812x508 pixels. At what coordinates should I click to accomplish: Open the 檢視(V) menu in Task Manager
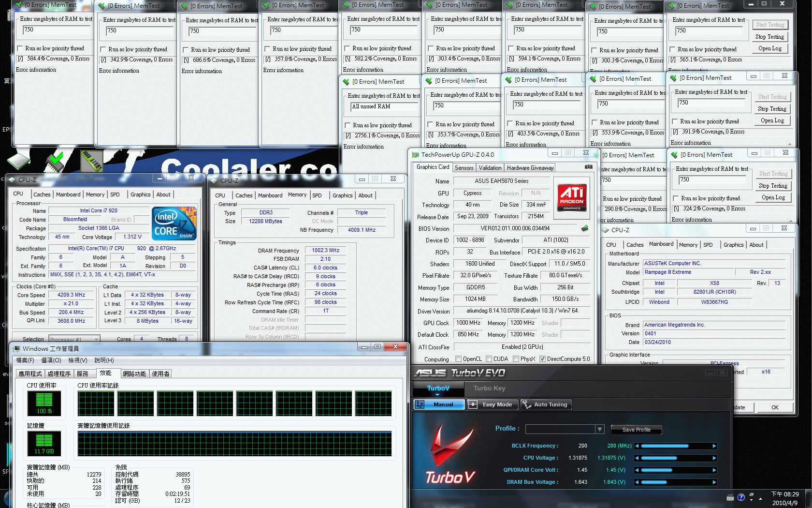pos(77,360)
